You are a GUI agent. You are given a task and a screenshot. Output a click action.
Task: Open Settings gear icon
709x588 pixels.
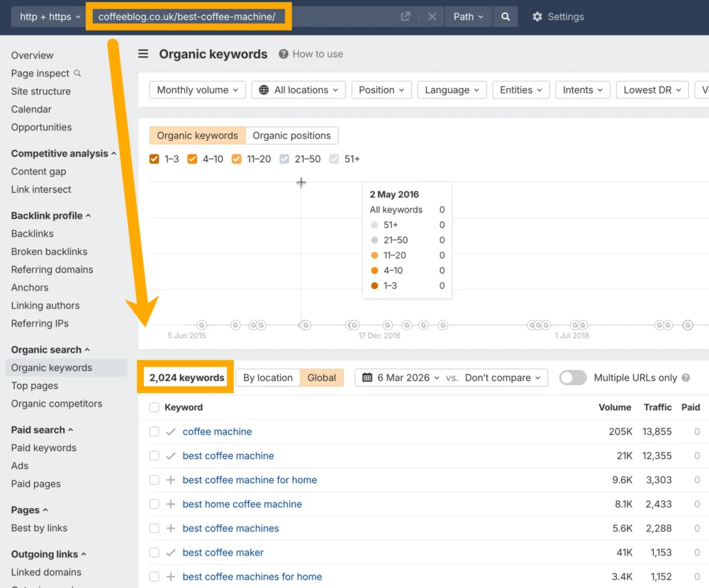tap(537, 16)
